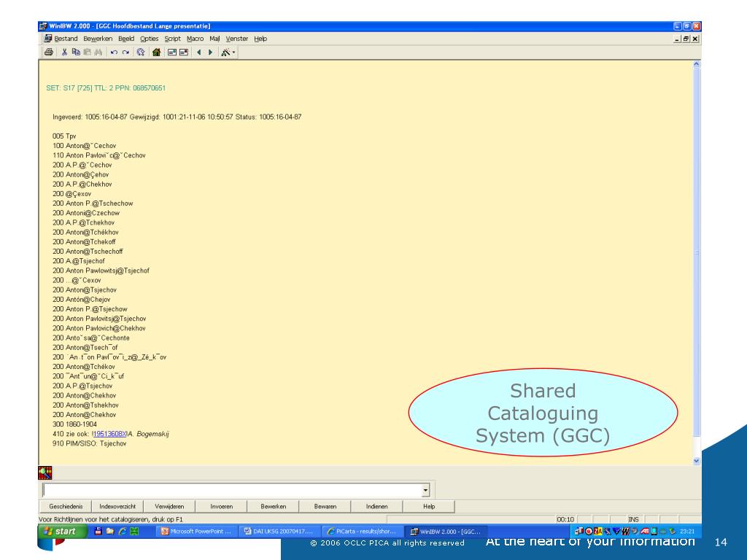This screenshot has width=747, height=560.
Task: Click the '200 Anton Pawlowitsj@Tsjechof' line
Action: [101, 271]
